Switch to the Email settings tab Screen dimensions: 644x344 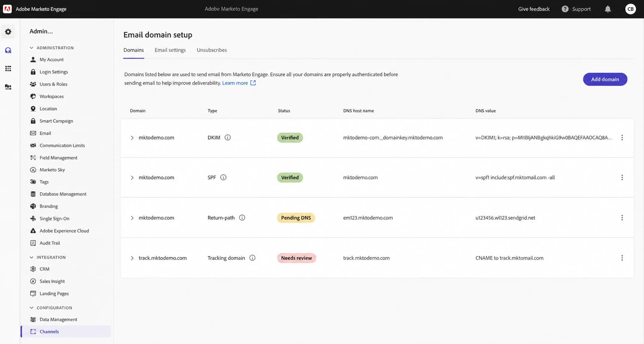coord(170,50)
